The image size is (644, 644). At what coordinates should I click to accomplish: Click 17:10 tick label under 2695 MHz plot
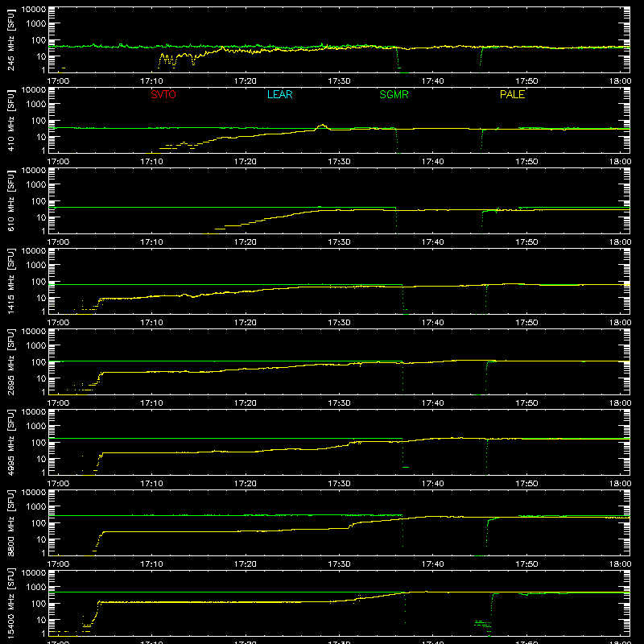click(x=151, y=403)
